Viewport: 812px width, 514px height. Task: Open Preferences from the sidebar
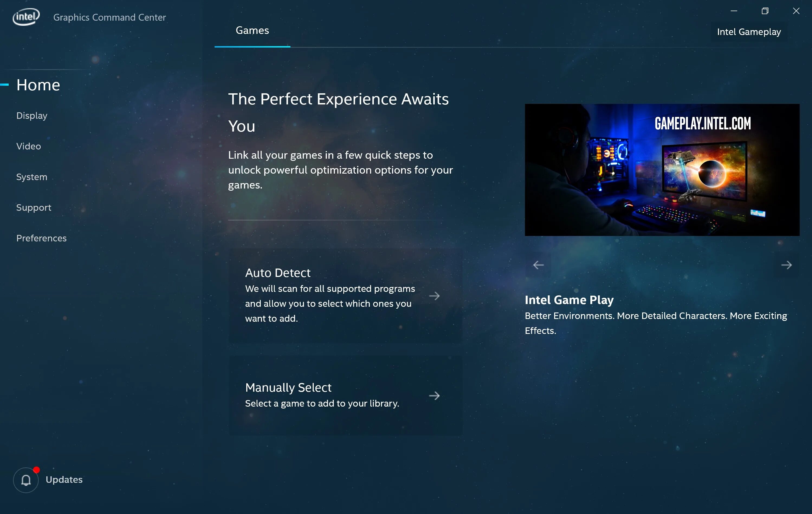tap(41, 238)
